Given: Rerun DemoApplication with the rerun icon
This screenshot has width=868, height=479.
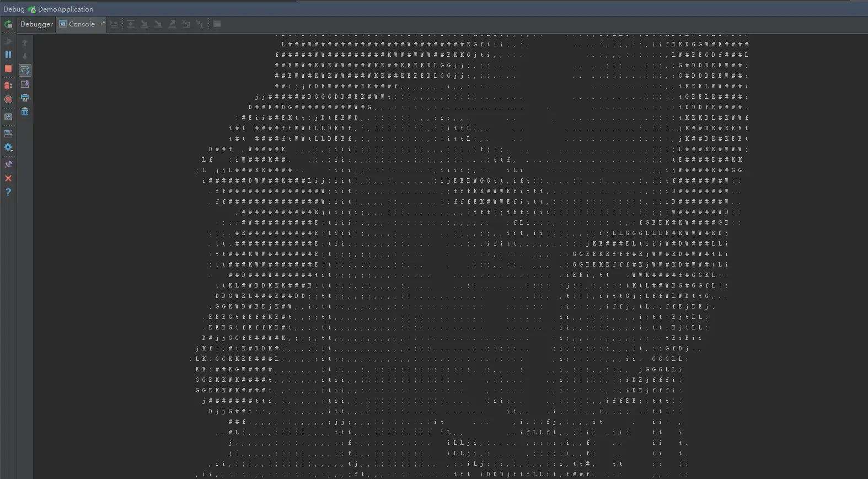Looking at the screenshot, I should [8, 24].
